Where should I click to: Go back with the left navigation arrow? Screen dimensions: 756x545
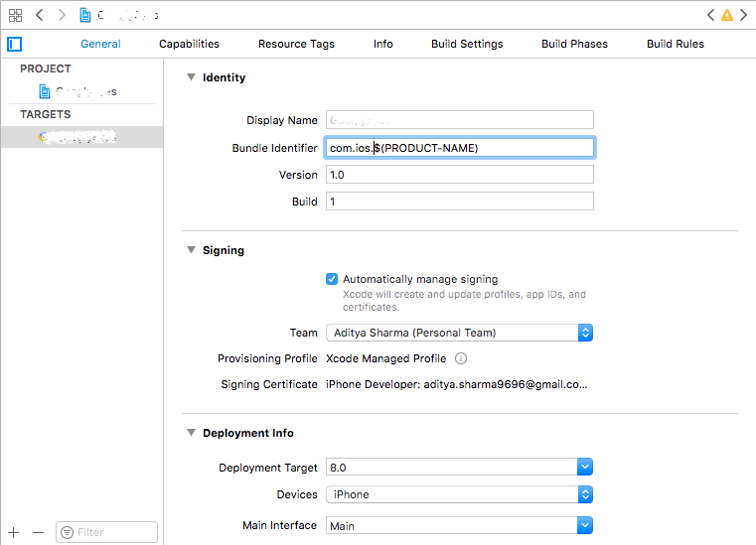pos(40,16)
